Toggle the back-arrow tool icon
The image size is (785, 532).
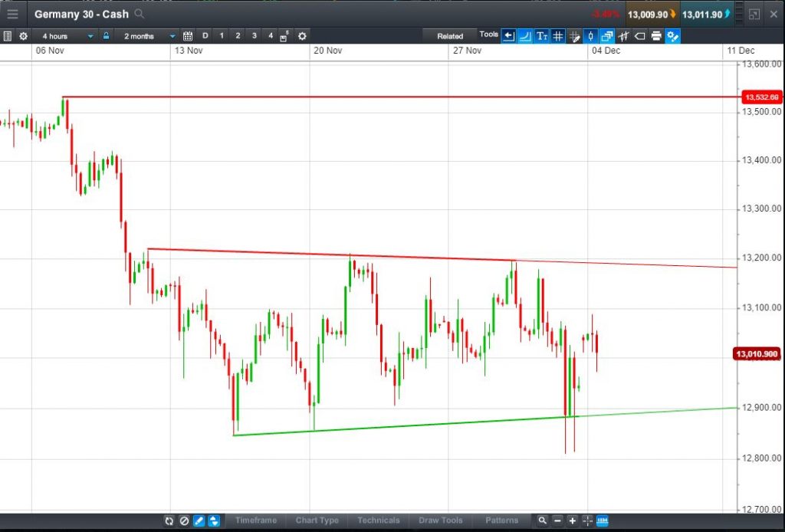(509, 36)
